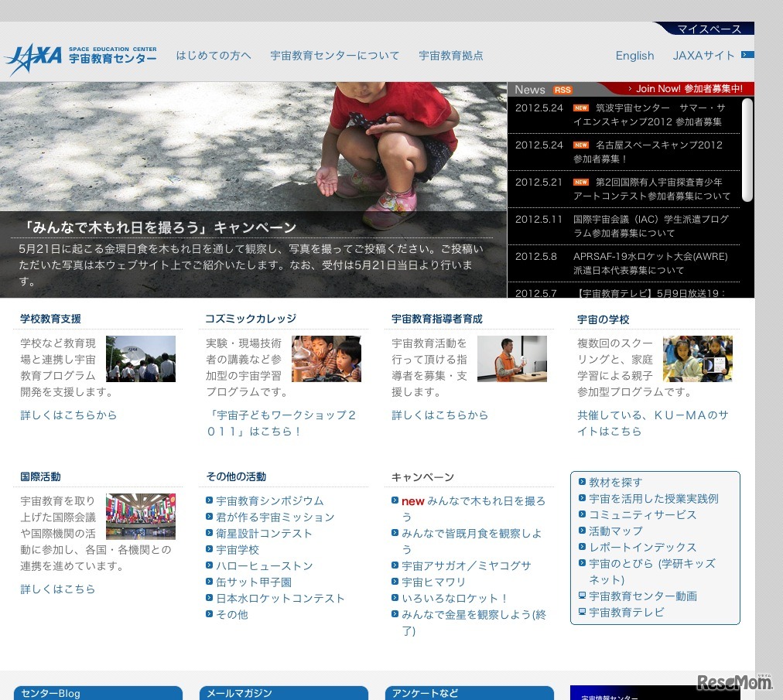Open the アンケートなど tab
Viewport: 783px width, 700px height.
(470, 693)
